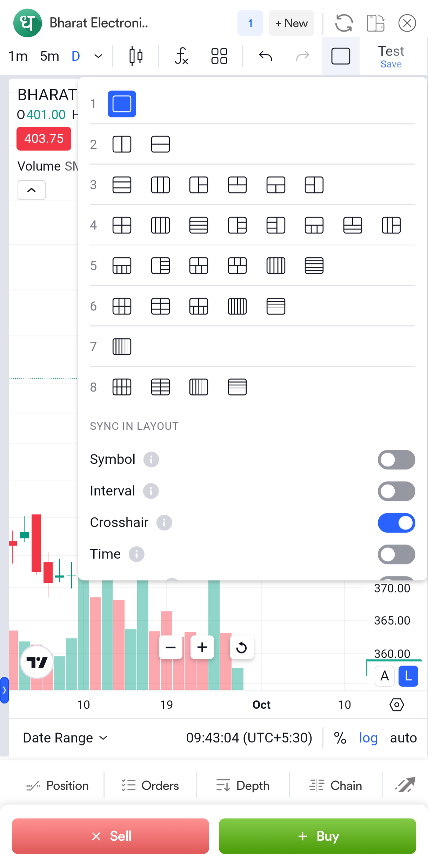Click the refresh chart icon
The height and width of the screenshot is (868, 428).
[x=343, y=23]
